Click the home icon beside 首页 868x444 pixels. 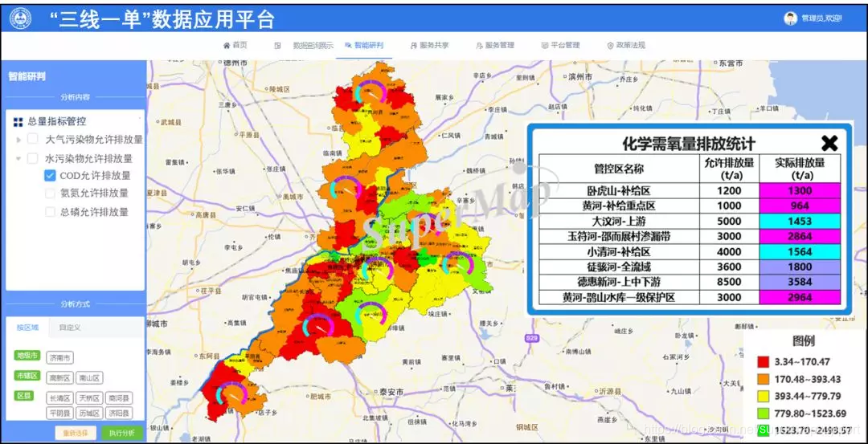pos(227,45)
